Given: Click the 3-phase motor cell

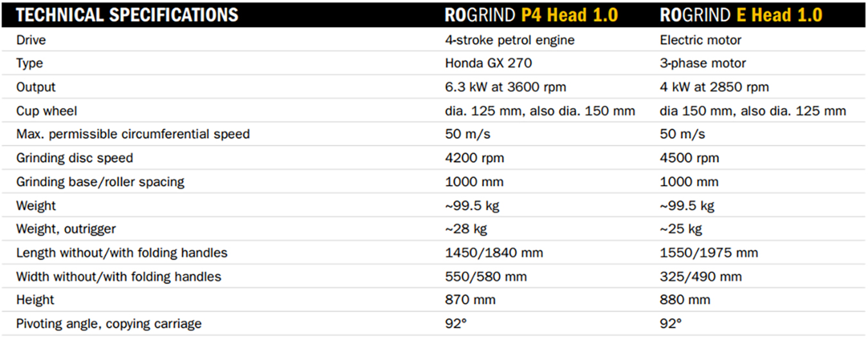Looking at the screenshot, I should 703,64.
